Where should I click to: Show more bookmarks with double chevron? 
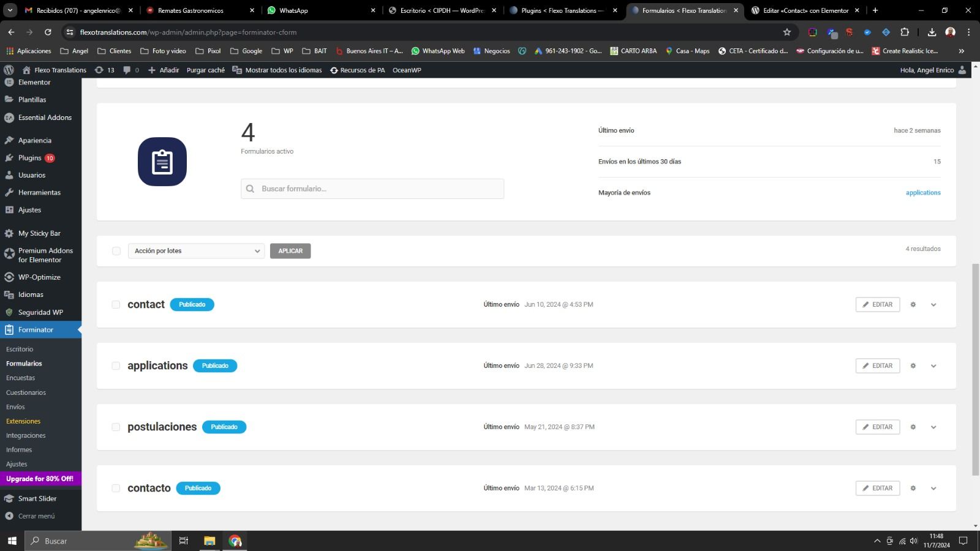tap(961, 51)
